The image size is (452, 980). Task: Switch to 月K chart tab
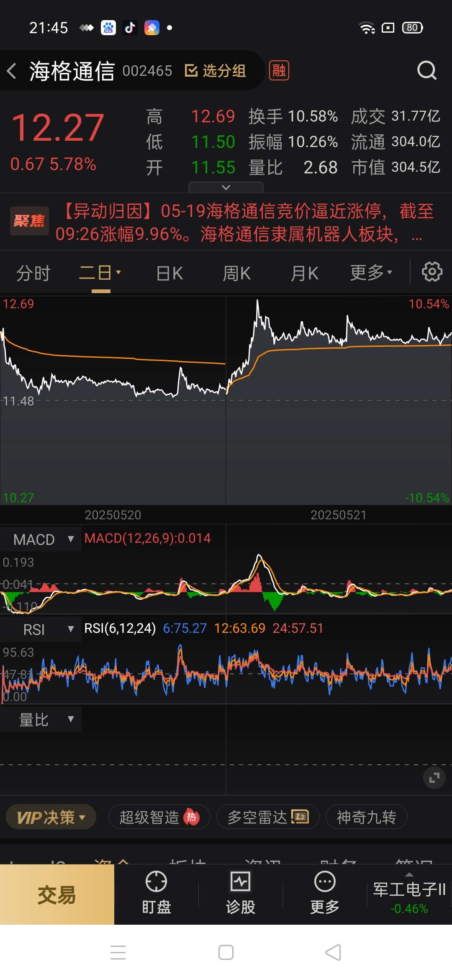pyautogui.click(x=304, y=273)
